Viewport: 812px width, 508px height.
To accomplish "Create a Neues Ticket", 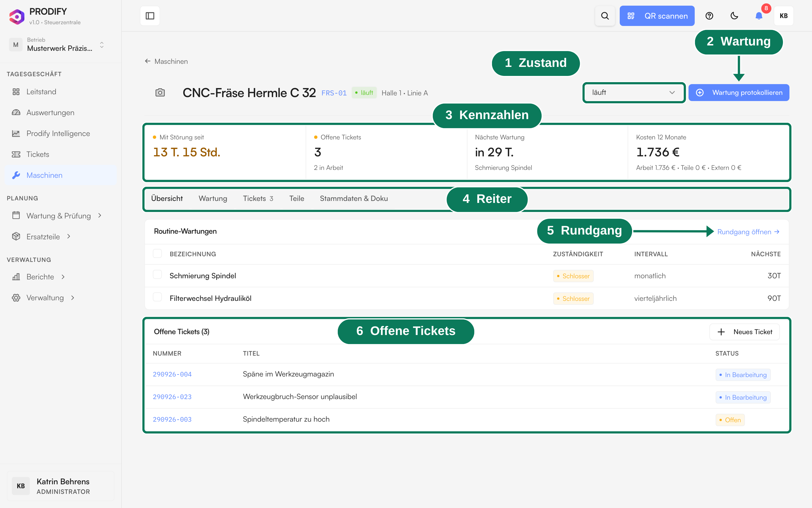I will tap(744, 332).
